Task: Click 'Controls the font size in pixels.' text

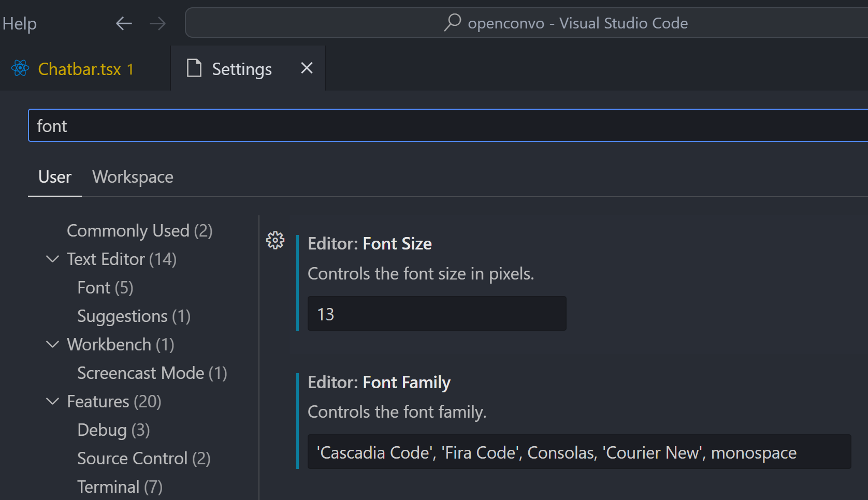Action: (421, 274)
